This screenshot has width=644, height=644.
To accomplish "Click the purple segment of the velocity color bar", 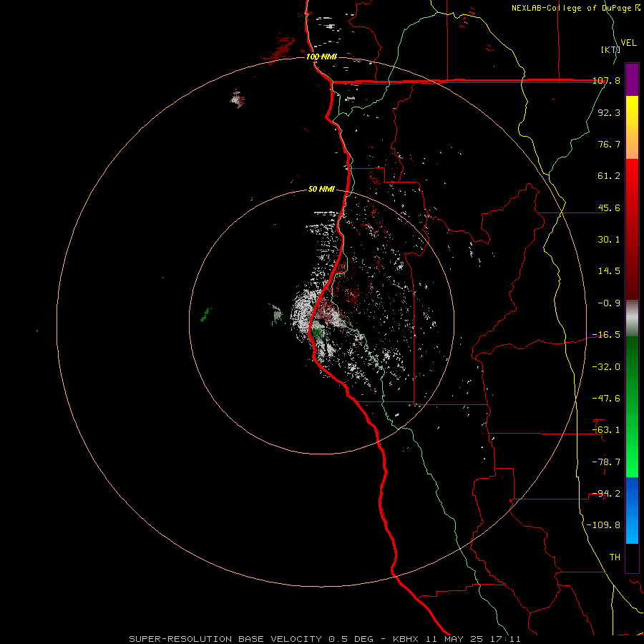I will pos(632,79).
